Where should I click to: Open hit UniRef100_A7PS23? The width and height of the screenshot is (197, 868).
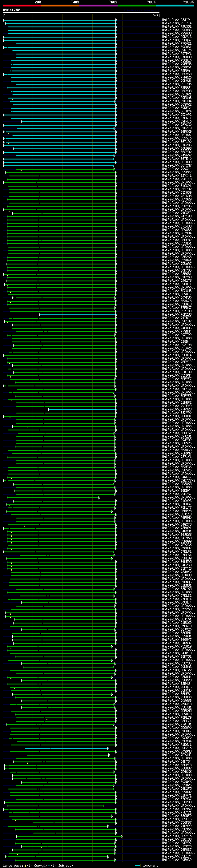coord(176,409)
